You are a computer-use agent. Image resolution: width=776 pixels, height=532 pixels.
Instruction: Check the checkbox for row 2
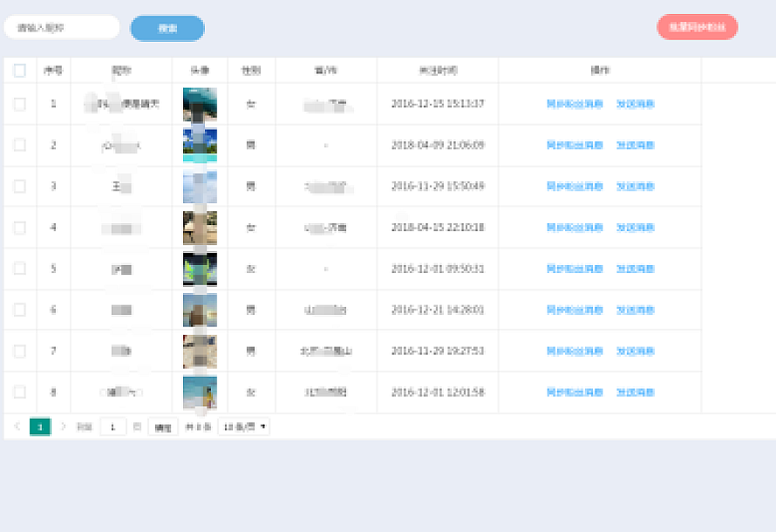(20, 145)
